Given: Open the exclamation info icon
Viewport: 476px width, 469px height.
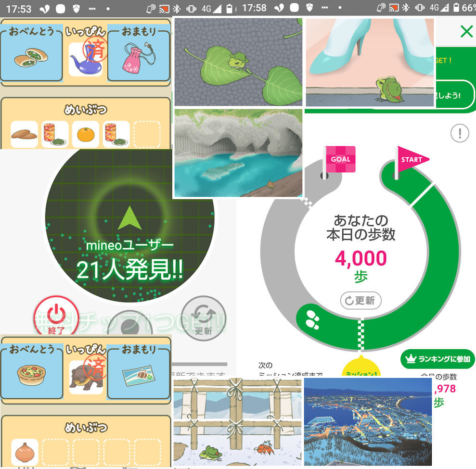Looking at the screenshot, I should pyautogui.click(x=460, y=133).
